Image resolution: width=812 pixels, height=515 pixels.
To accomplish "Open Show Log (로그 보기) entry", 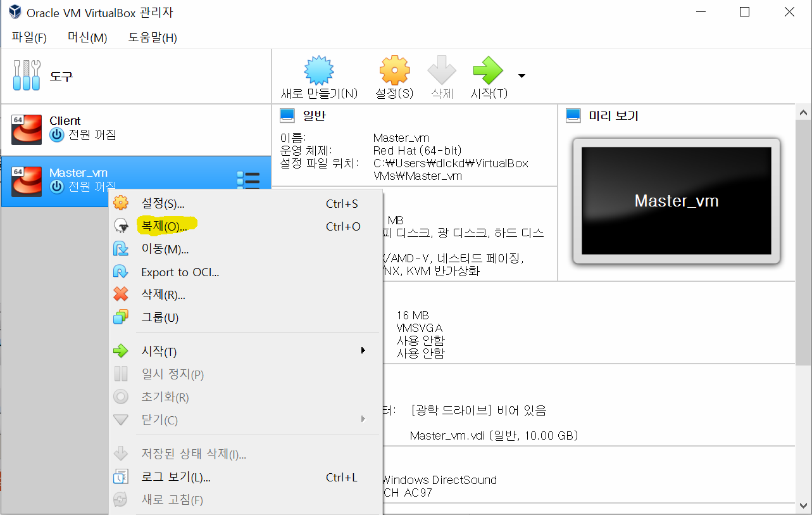I will (246, 477).
